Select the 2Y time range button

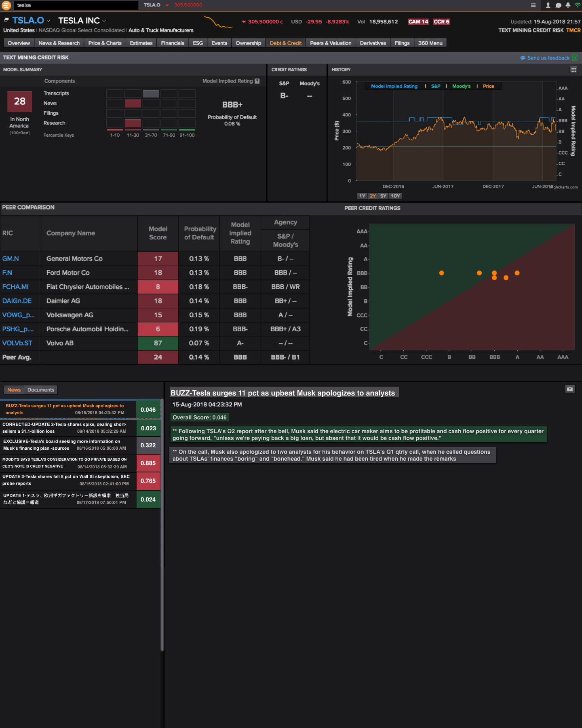click(x=373, y=196)
